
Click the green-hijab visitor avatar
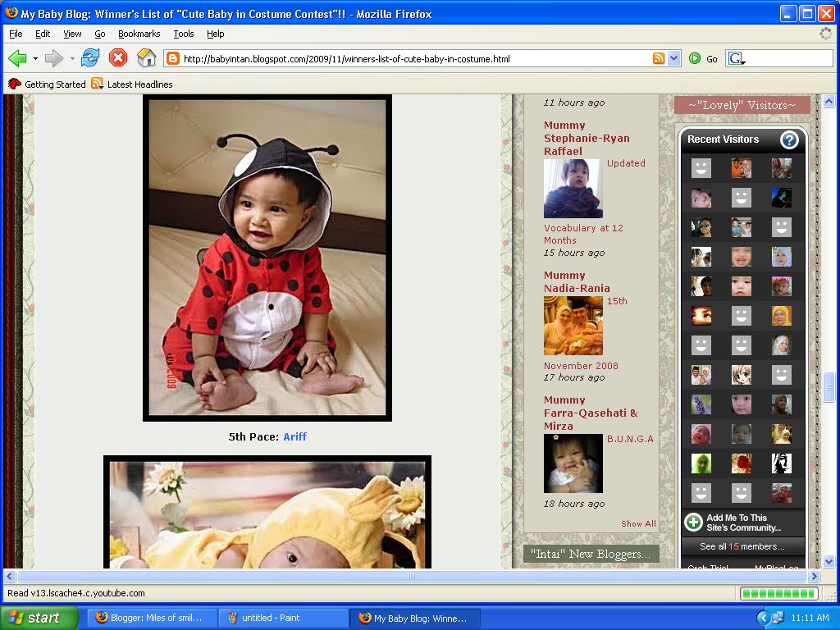701,463
